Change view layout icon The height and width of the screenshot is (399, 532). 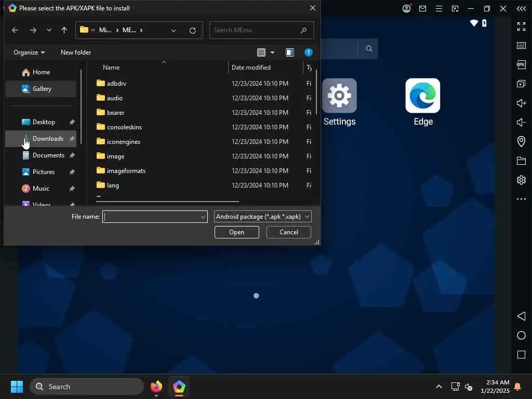coord(261,52)
